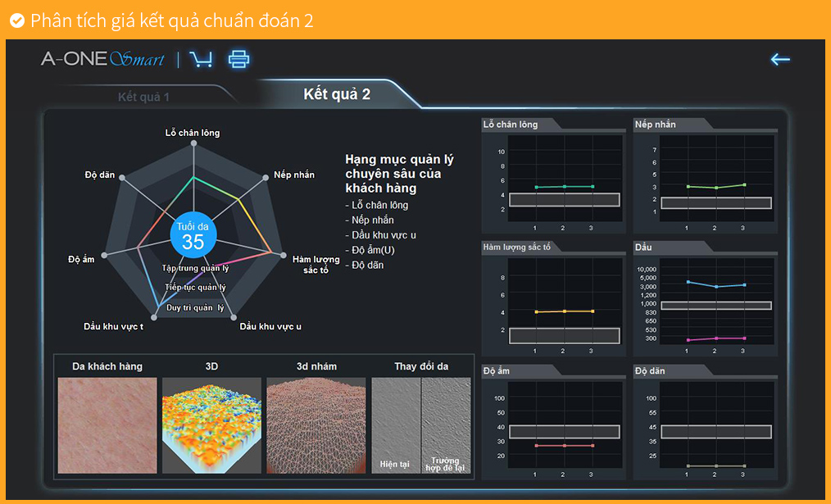Click '- Dầu khu vực u' list item

(x=380, y=234)
